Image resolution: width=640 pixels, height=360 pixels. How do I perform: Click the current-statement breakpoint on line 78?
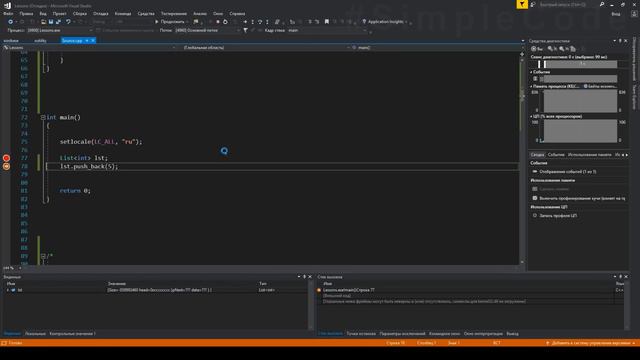[6, 166]
